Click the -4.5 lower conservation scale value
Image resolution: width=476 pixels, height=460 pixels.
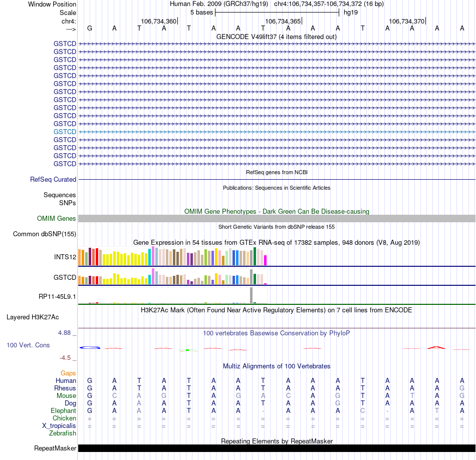(x=65, y=358)
